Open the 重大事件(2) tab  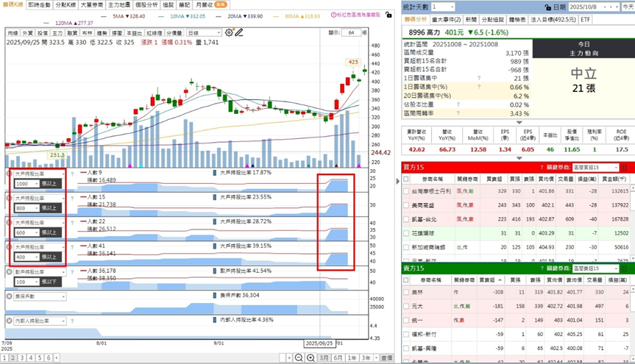446,19
